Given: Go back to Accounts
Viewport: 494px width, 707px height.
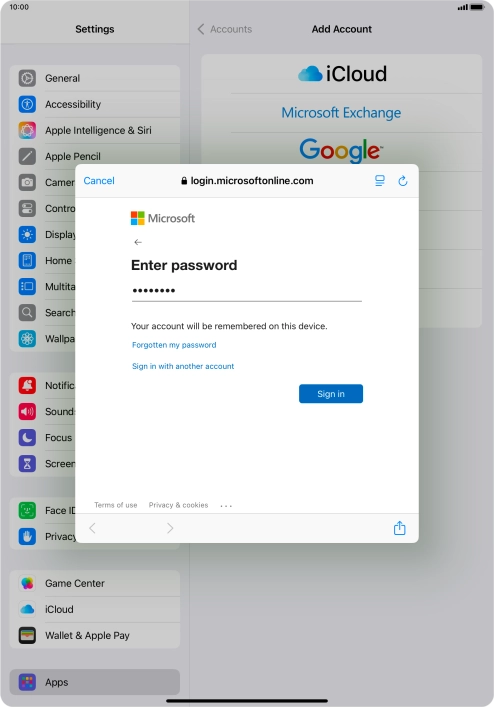Looking at the screenshot, I should coord(224,29).
